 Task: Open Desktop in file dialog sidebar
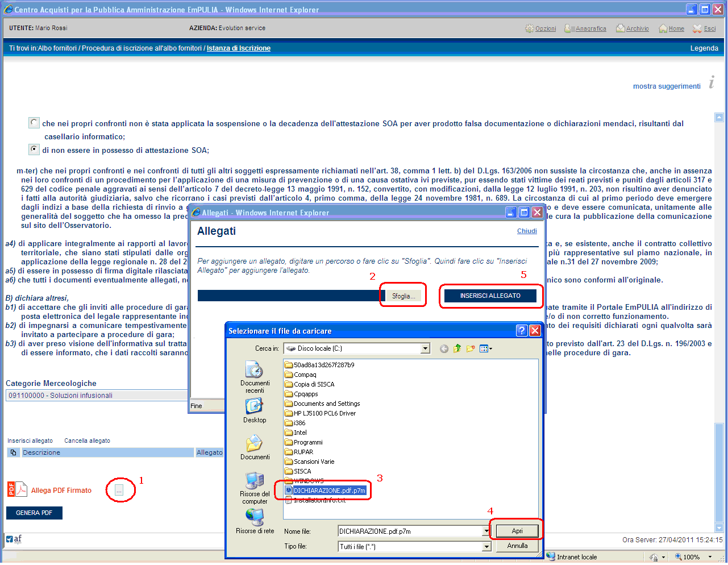pyautogui.click(x=255, y=410)
